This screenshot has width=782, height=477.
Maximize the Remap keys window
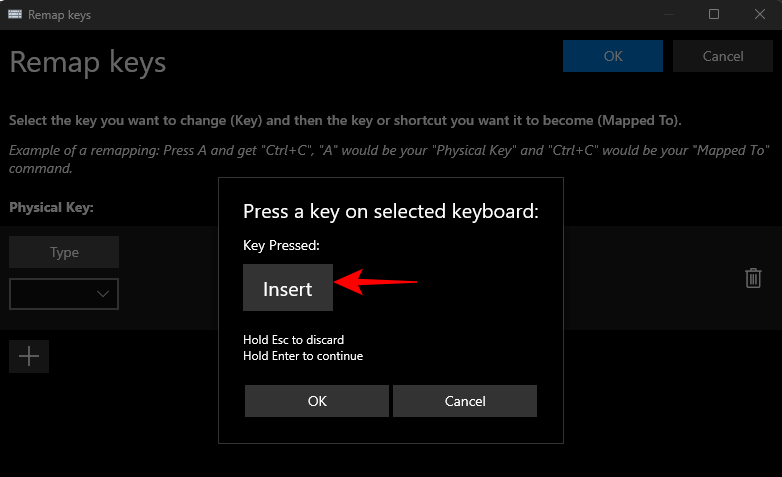714,15
